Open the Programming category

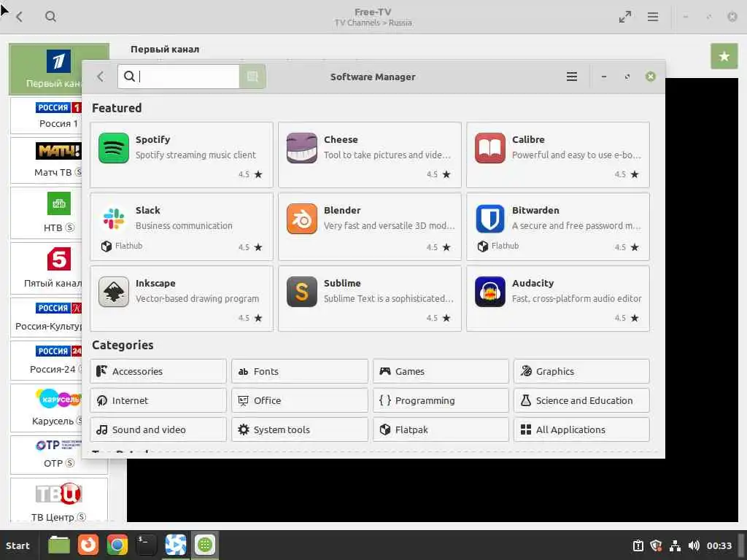441,400
